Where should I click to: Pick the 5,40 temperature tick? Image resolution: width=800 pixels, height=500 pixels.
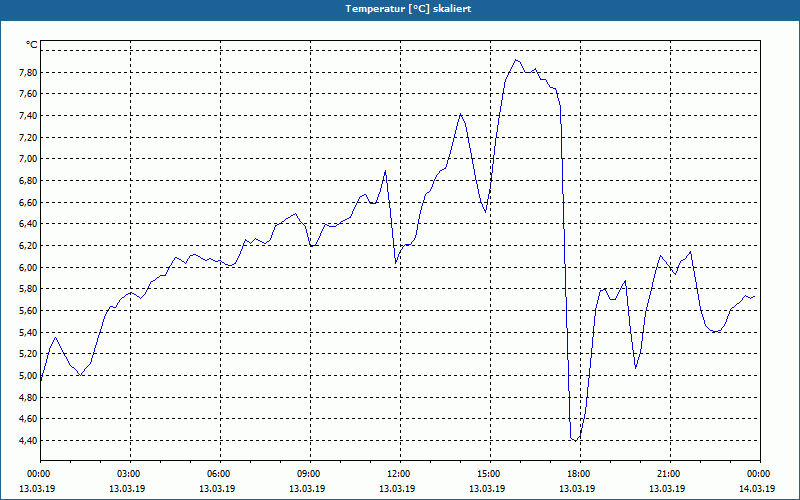(x=28, y=332)
